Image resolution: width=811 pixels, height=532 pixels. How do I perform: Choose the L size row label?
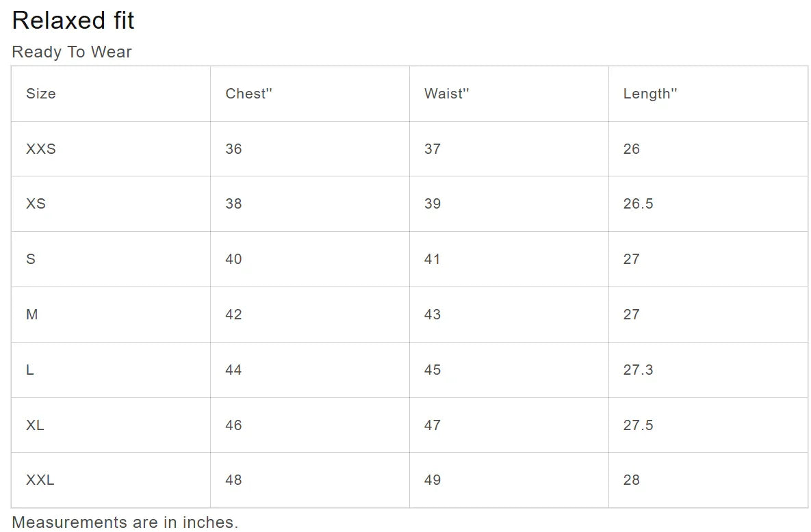point(30,370)
